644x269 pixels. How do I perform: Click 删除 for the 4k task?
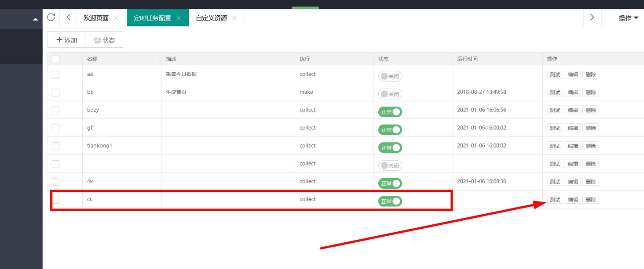pos(590,182)
